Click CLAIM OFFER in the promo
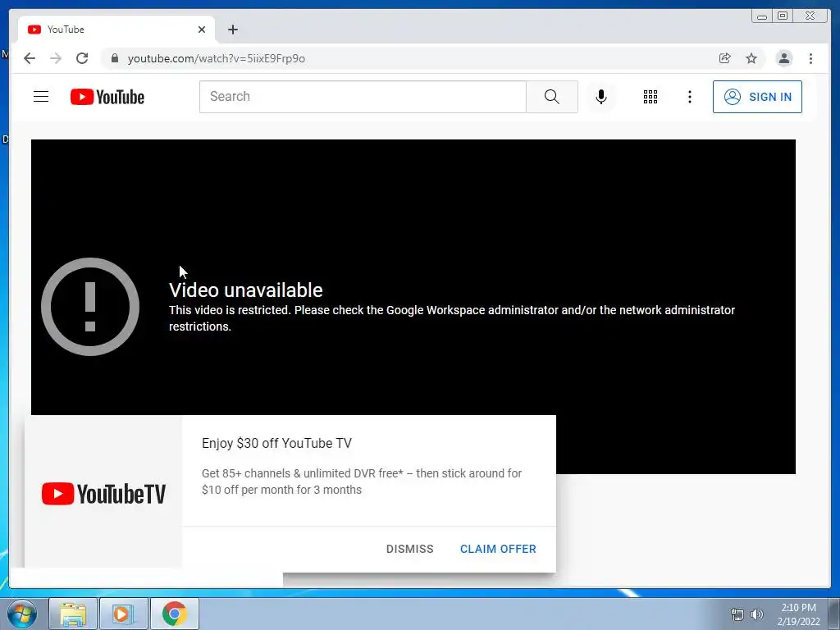The width and height of the screenshot is (840, 630). [498, 549]
